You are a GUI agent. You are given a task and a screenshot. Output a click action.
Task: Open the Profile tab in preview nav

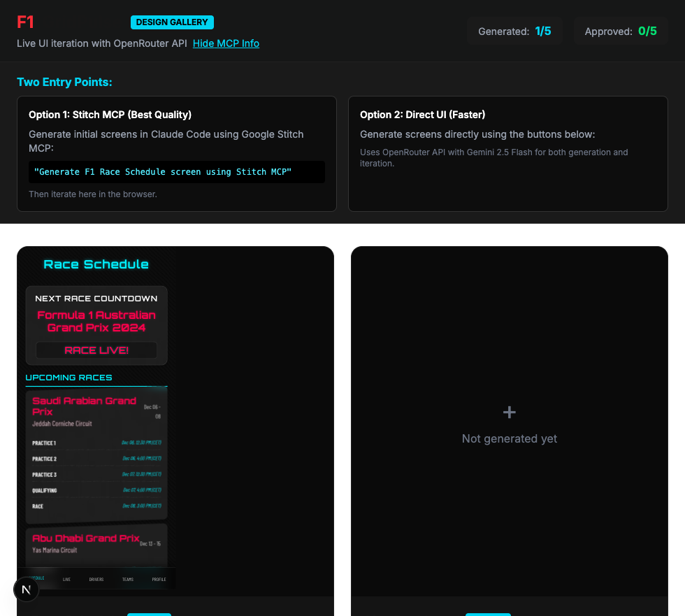159,579
